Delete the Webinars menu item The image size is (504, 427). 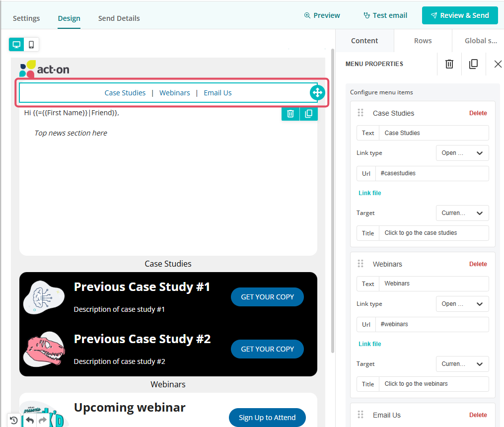478,264
